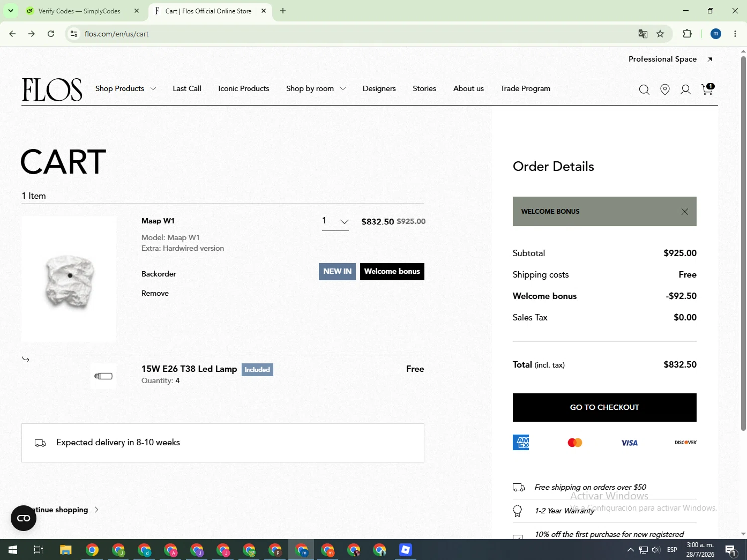Click the Backorder status text
The width and height of the screenshot is (747, 560).
click(159, 274)
